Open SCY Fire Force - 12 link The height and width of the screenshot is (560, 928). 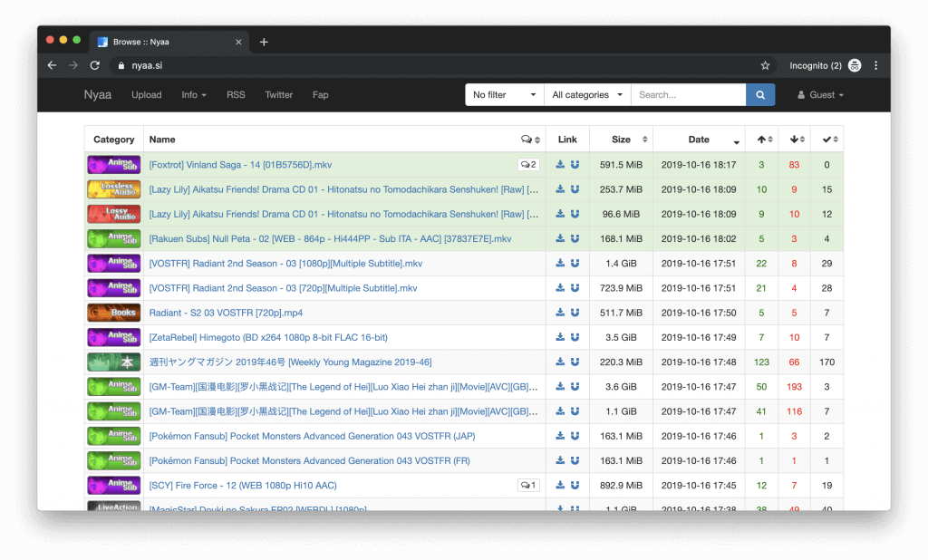243,486
